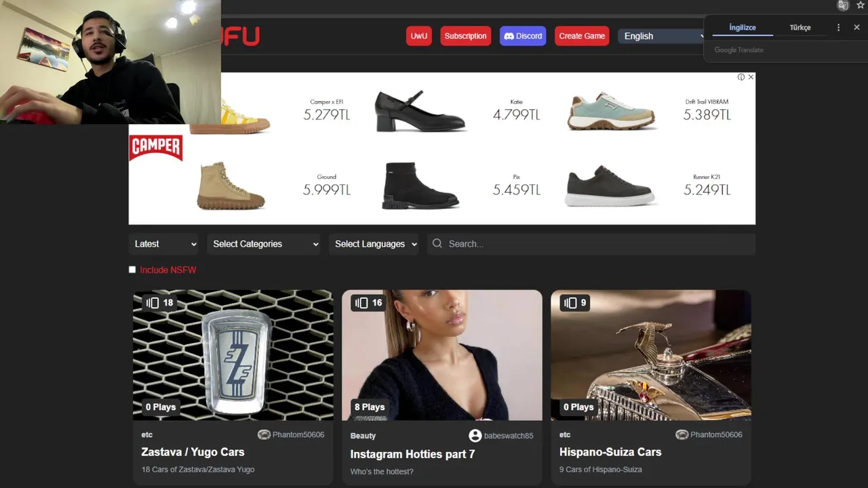The image size is (868, 488).
Task: Click the Create Game button
Action: (582, 36)
